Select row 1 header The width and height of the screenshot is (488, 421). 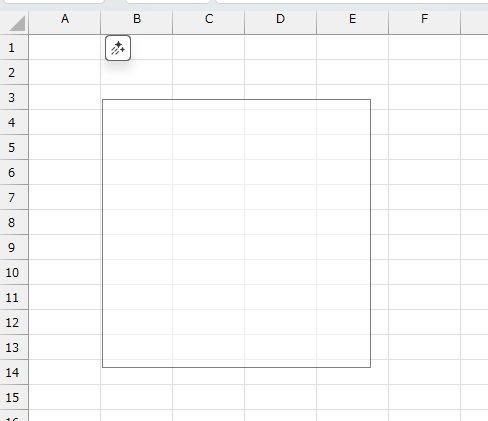pyautogui.click(x=14, y=47)
